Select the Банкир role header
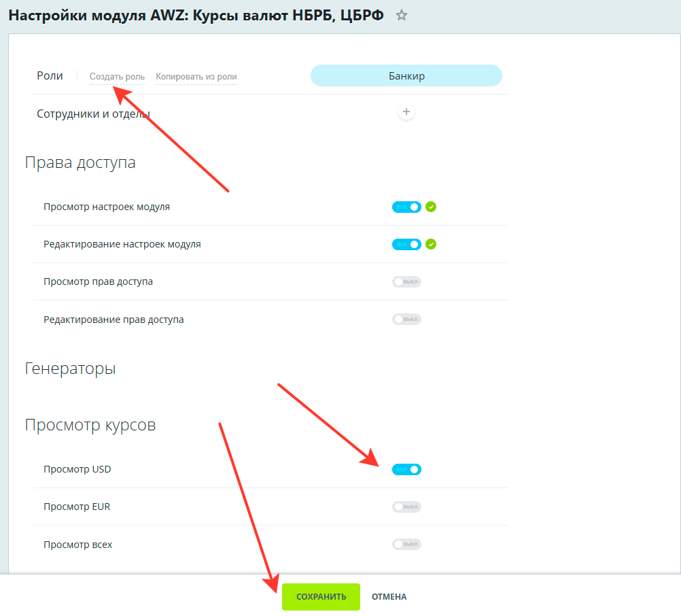The image size is (681, 616). 406,75
